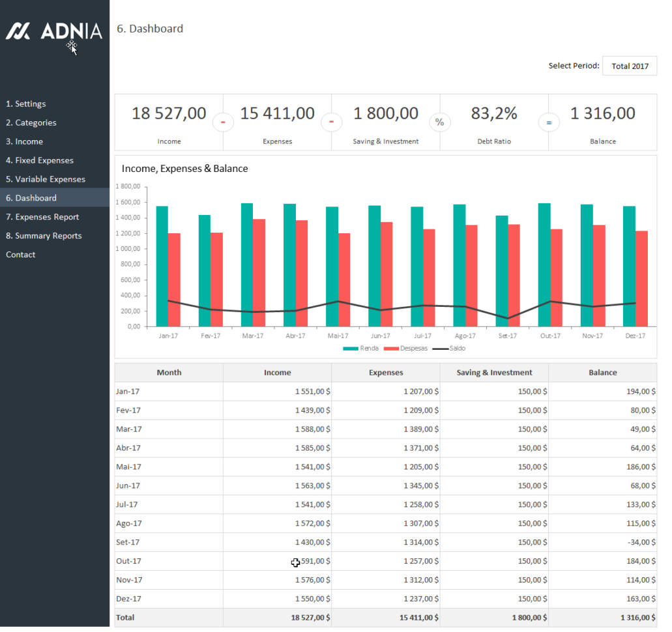The width and height of the screenshot is (672, 632).
Task: Click the percent icon on the Debt Ratio card
Action: coord(439,122)
